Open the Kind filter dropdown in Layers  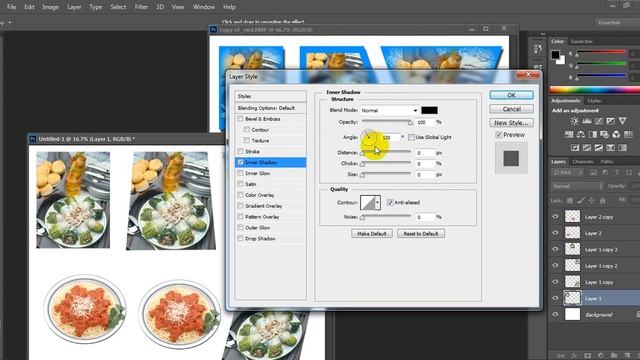(x=568, y=173)
